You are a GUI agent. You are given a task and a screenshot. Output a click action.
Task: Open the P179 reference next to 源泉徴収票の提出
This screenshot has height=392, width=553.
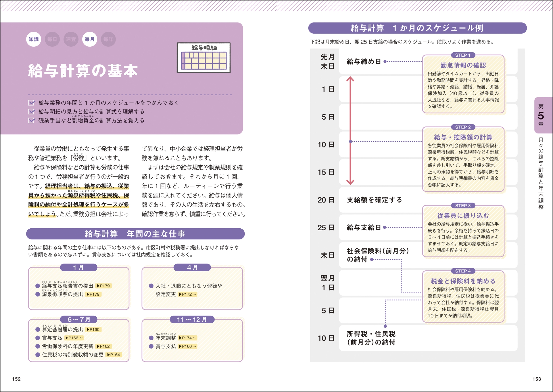click(93, 294)
